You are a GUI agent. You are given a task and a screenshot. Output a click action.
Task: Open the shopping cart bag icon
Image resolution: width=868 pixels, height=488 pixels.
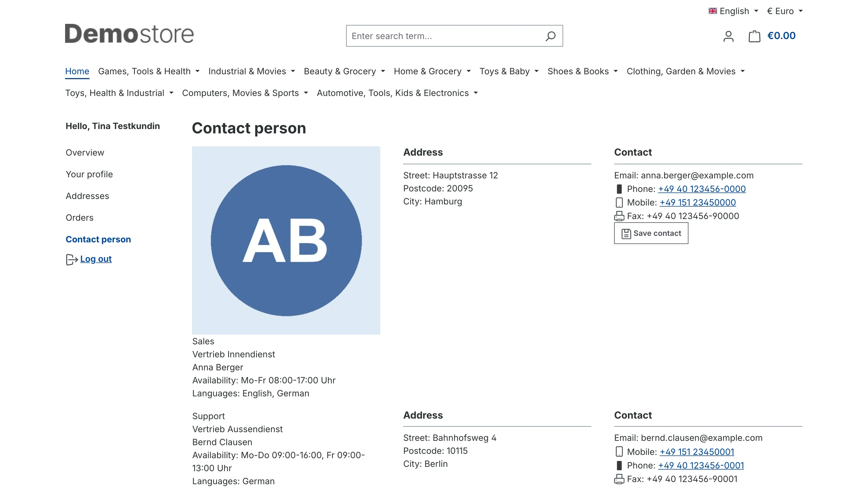[x=754, y=36]
